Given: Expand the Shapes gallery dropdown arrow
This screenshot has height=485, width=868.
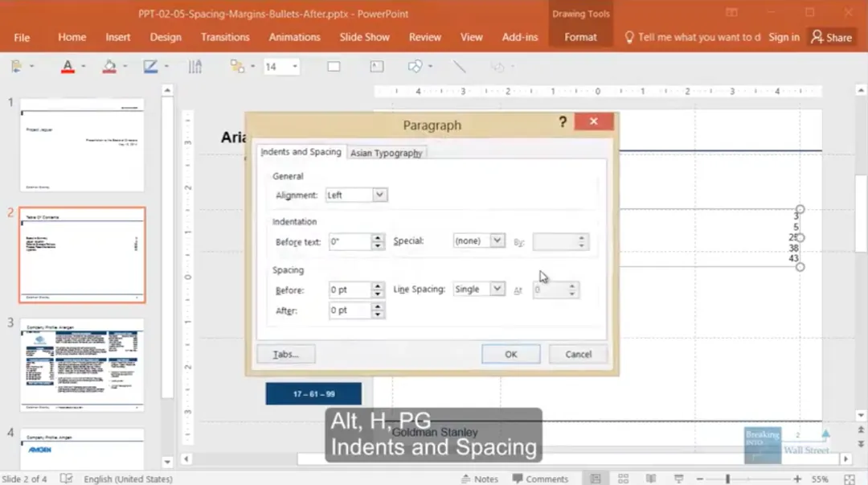Looking at the screenshot, I should pyautogui.click(x=430, y=67).
